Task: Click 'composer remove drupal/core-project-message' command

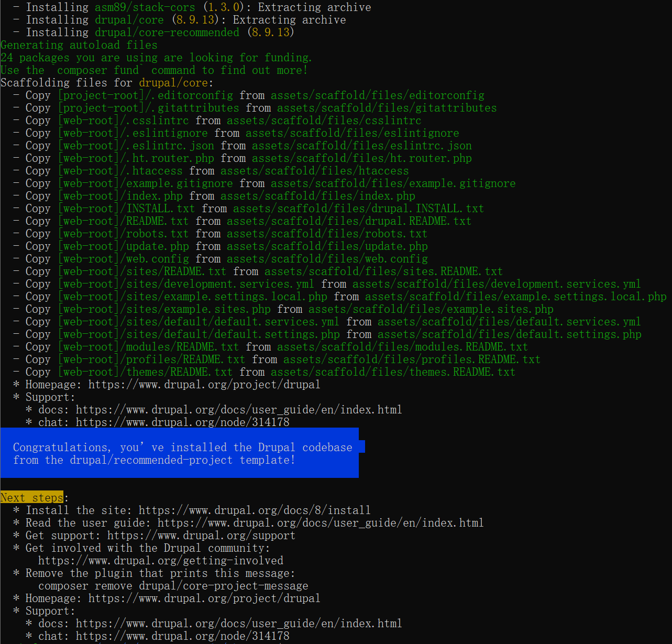Action: (x=173, y=586)
